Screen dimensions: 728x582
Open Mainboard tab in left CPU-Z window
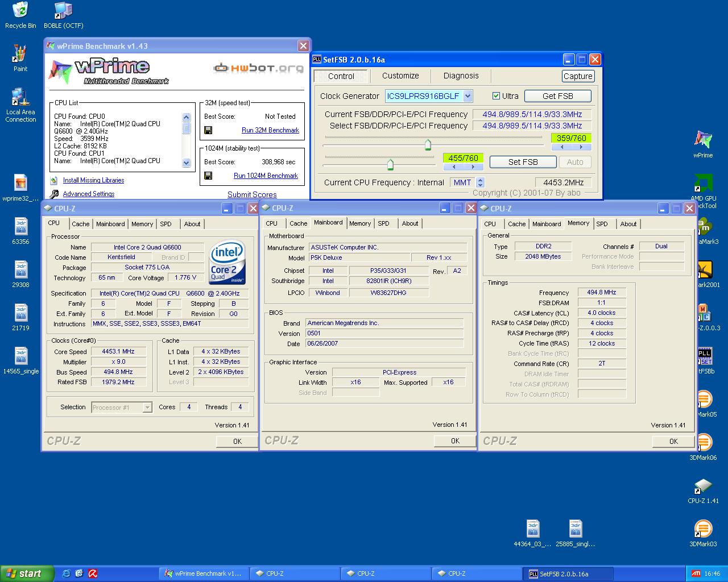(x=110, y=224)
